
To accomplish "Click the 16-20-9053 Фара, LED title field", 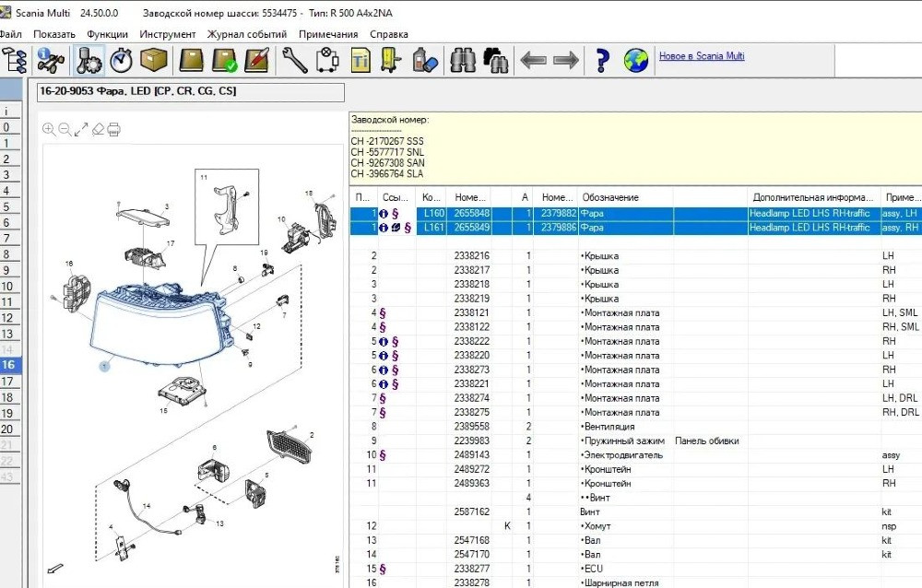I will [x=191, y=92].
